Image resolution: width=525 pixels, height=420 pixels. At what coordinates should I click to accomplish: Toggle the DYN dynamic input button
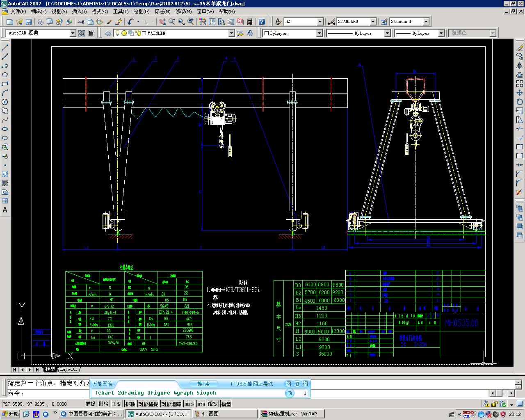coord(201,404)
